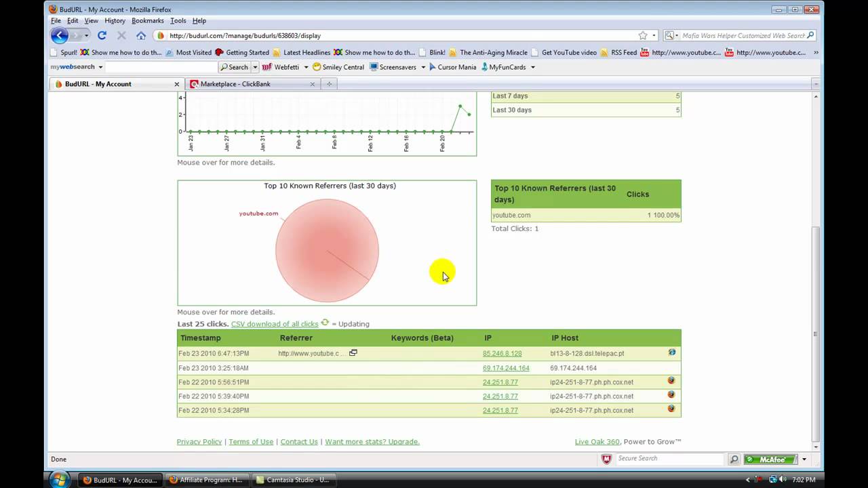
Task: Open the View menu
Action: point(92,21)
